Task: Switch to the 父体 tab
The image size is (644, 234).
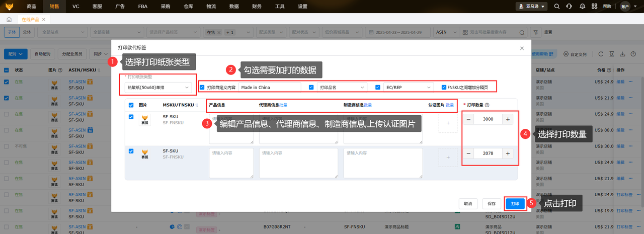Action: [27, 32]
